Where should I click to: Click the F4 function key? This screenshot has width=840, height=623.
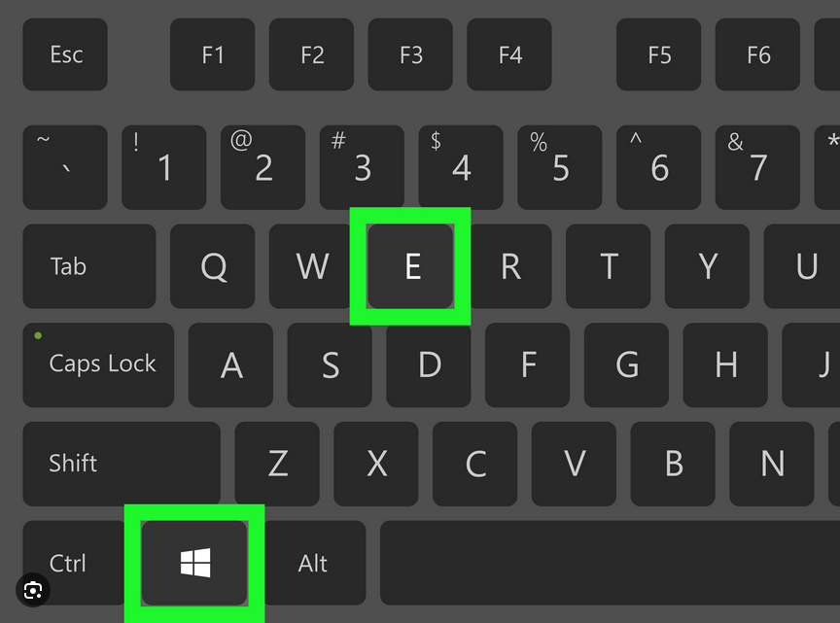pos(509,54)
